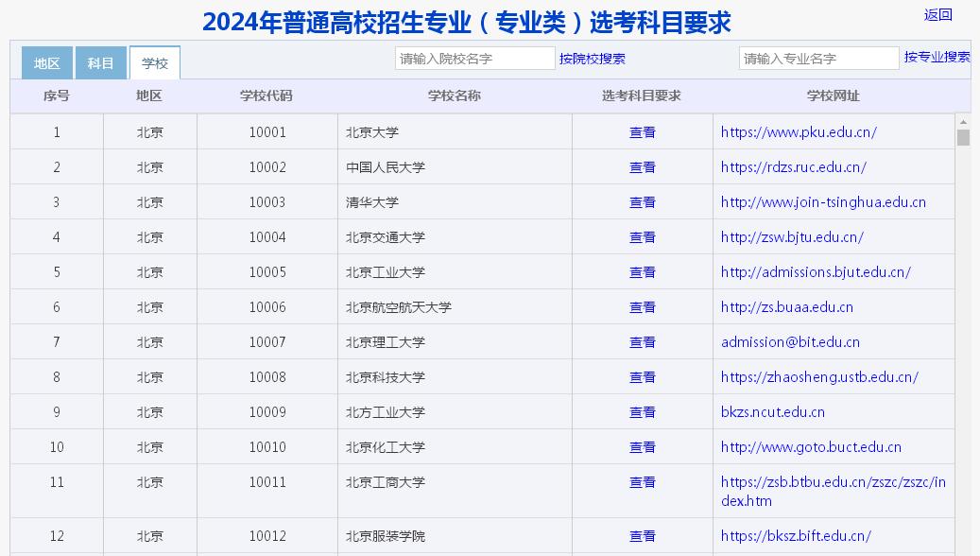
Task: Select the 北京工业大学 name cell
Action: [455, 272]
